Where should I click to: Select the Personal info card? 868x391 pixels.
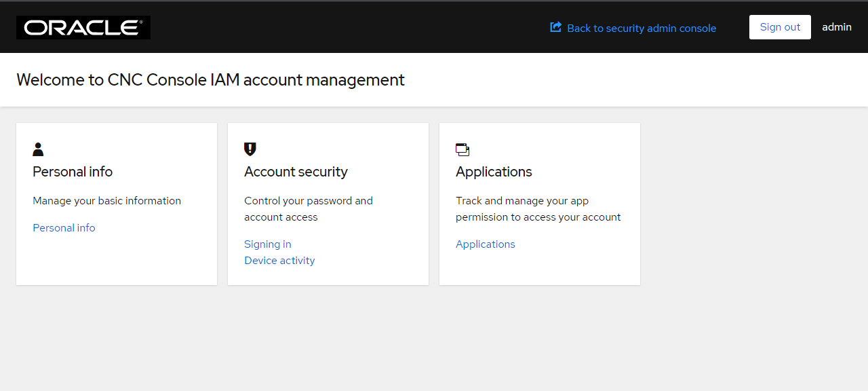click(x=116, y=204)
